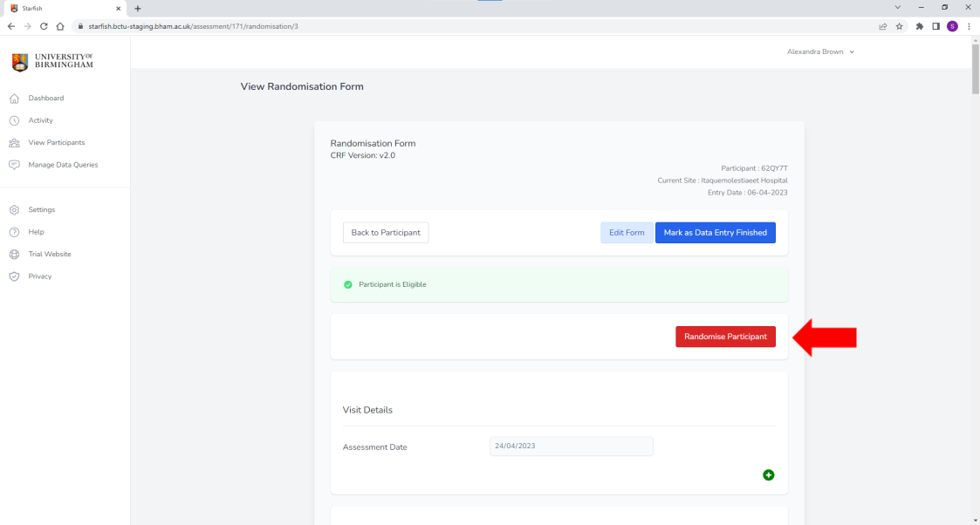Image resolution: width=980 pixels, height=525 pixels.
Task: Open a new browser tab
Action: tap(138, 8)
